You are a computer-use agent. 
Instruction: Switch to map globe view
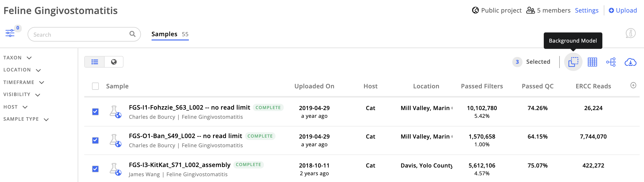[114, 62]
